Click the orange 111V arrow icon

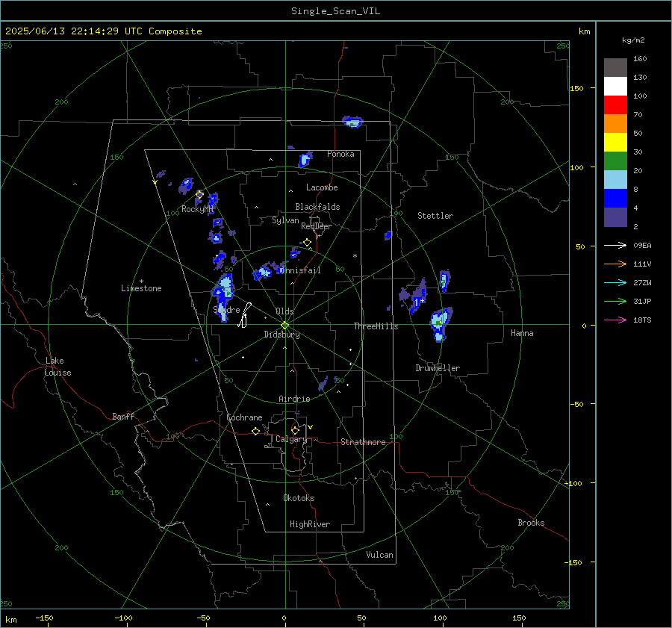(615, 264)
